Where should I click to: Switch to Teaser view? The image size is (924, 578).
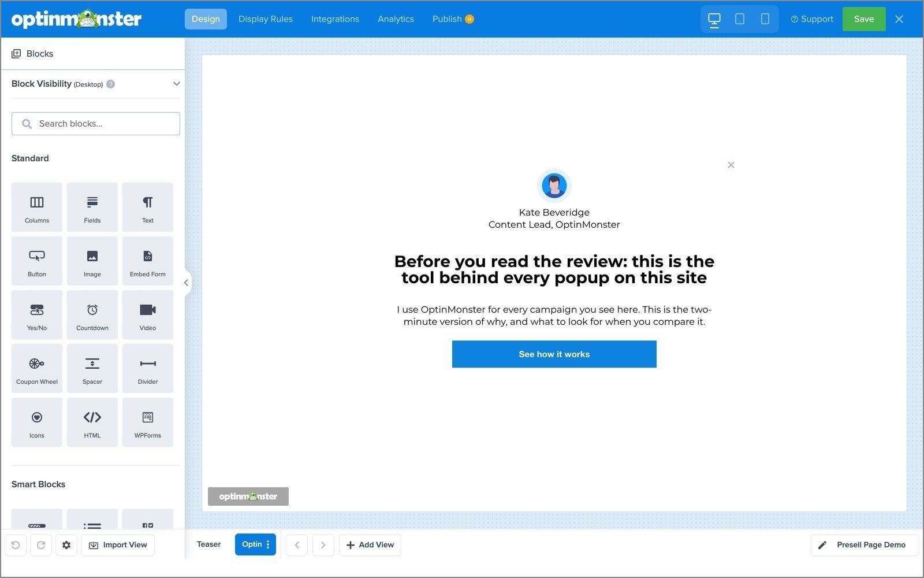point(208,544)
